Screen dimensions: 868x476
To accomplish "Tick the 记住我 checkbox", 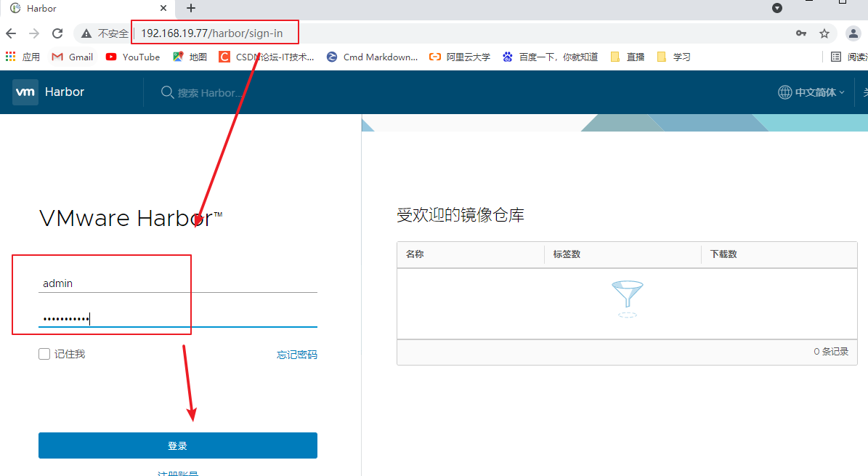I will 44,354.
